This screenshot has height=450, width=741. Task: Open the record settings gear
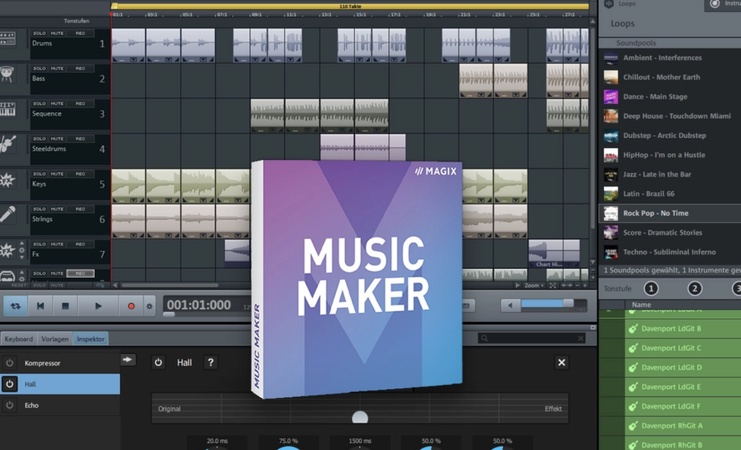tap(149, 306)
